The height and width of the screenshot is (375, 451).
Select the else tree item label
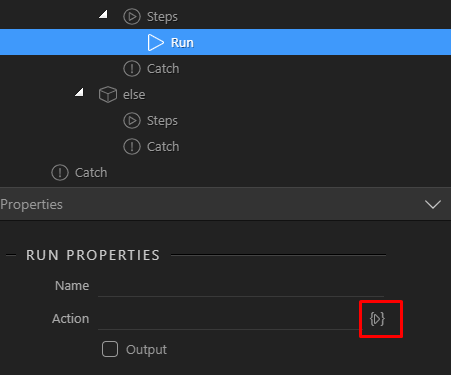(x=134, y=95)
